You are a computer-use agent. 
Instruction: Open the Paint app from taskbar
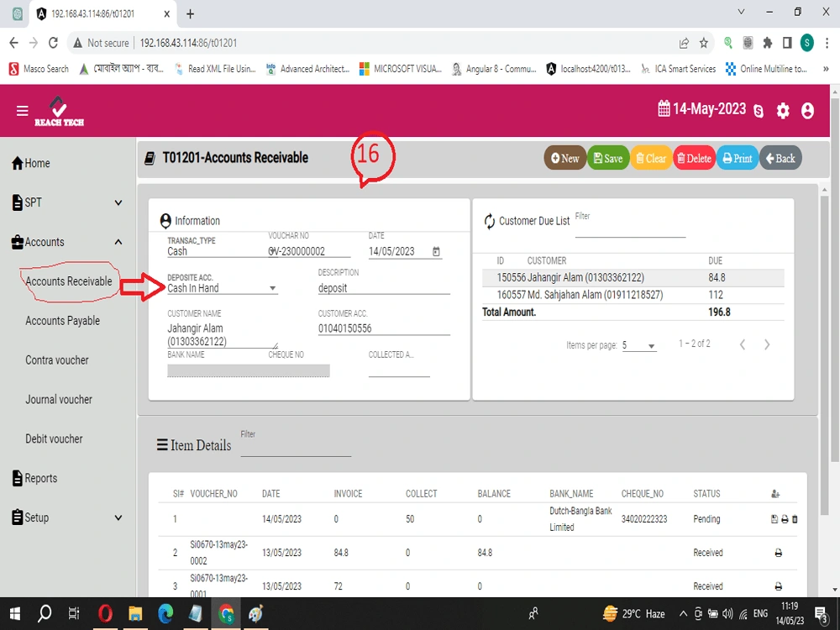point(256,613)
